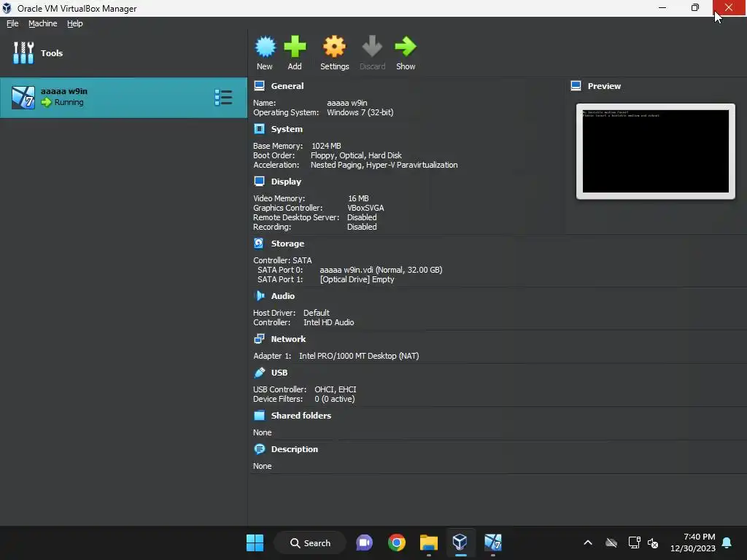Image resolution: width=747 pixels, height=560 pixels.
Task: Click the muted volume tray icon
Action: click(653, 542)
